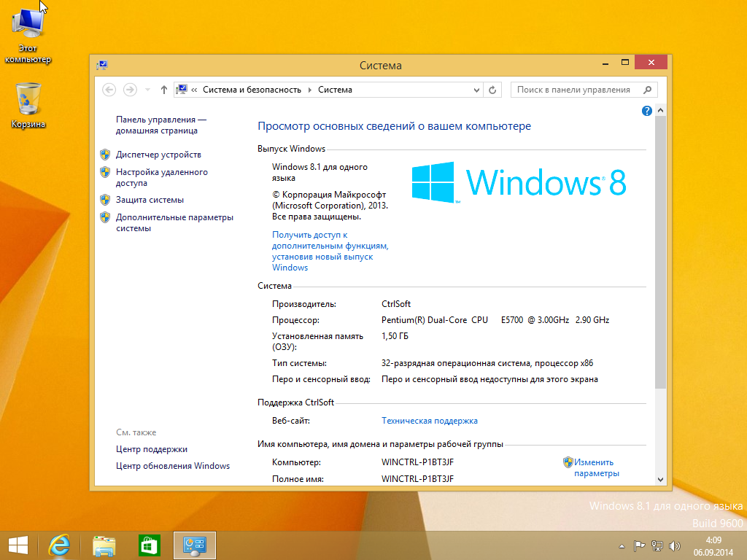Click Control Panel taskbar button
This screenshot has width=747, height=560.
[194, 545]
